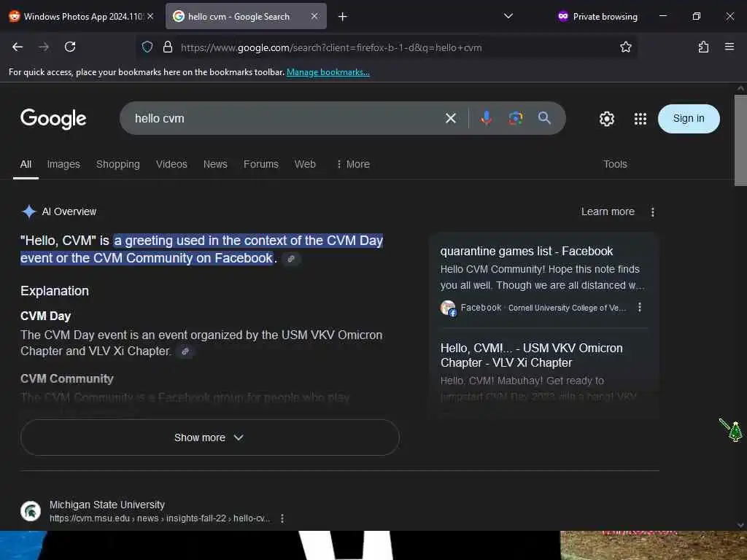The height and width of the screenshot is (560, 747).
Task: Click the scrollbar up arrow
Action: [x=740, y=88]
